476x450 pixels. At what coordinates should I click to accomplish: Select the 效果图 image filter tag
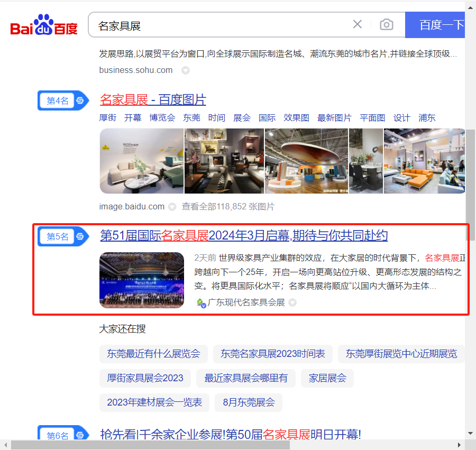pyautogui.click(x=296, y=118)
